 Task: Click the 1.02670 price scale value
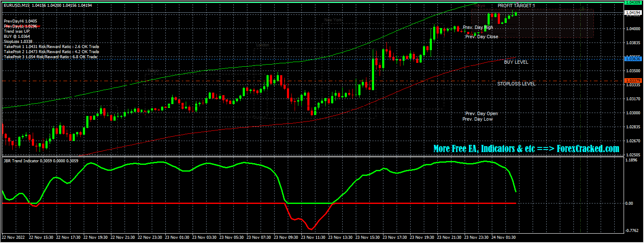(633, 141)
